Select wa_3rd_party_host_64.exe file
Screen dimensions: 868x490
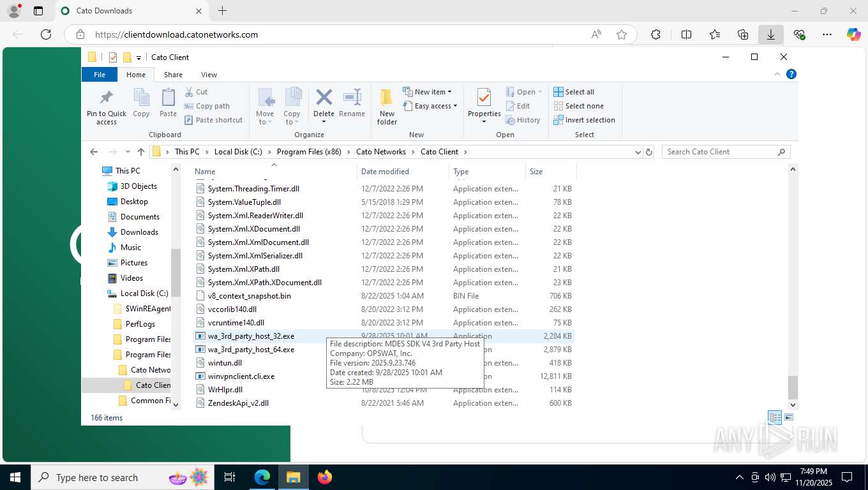251,350
